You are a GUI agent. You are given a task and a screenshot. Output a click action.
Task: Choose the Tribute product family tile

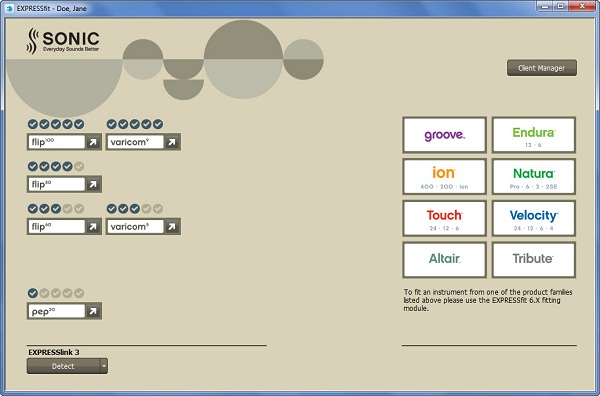[x=534, y=259]
